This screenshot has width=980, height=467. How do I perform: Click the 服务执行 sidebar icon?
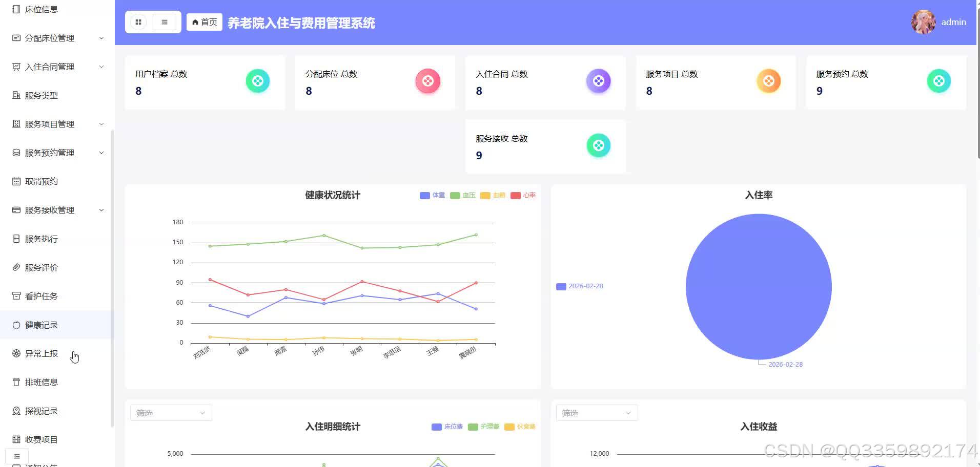click(x=16, y=239)
